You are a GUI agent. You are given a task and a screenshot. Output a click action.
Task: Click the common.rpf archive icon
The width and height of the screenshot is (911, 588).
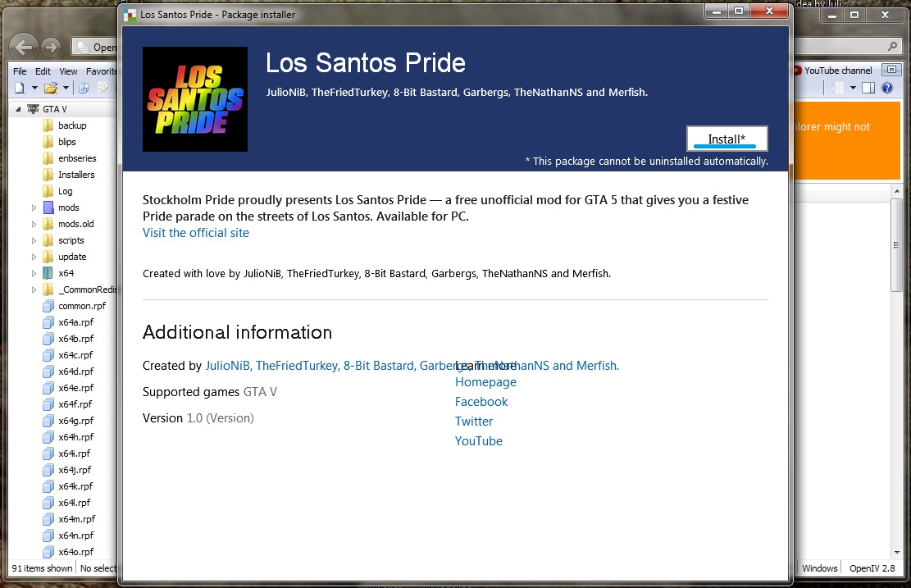(x=48, y=306)
